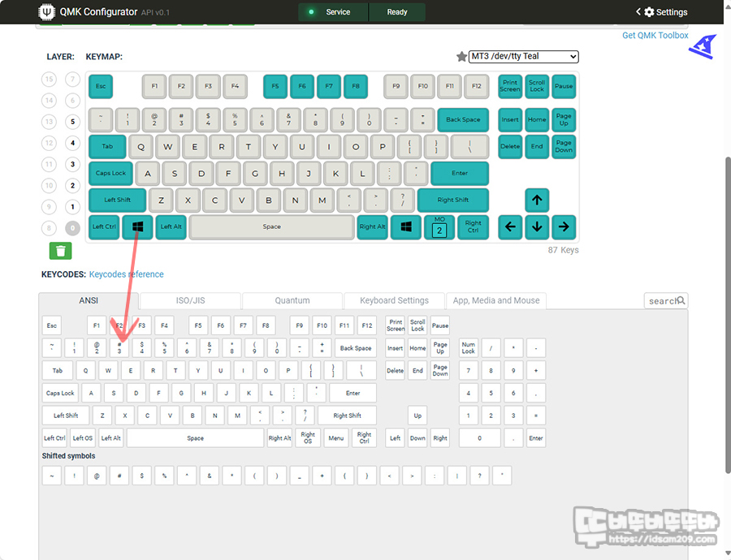Pick the numpad 0 keycode
Viewport: 731px width, 560px height.
(479, 438)
